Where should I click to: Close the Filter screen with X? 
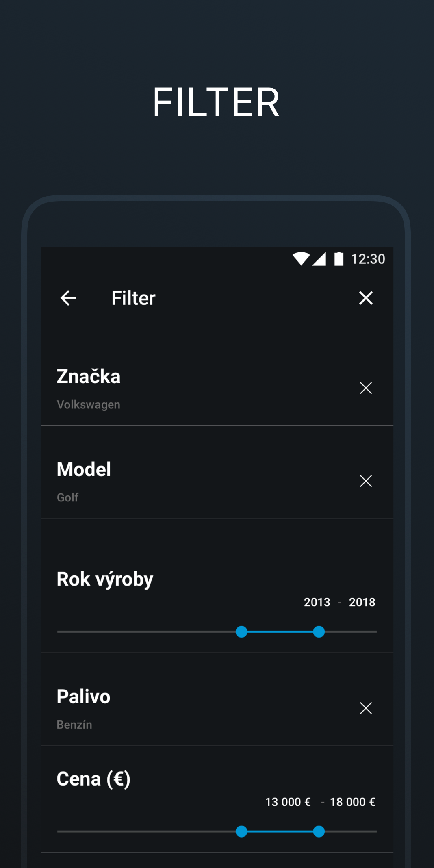coord(366,298)
